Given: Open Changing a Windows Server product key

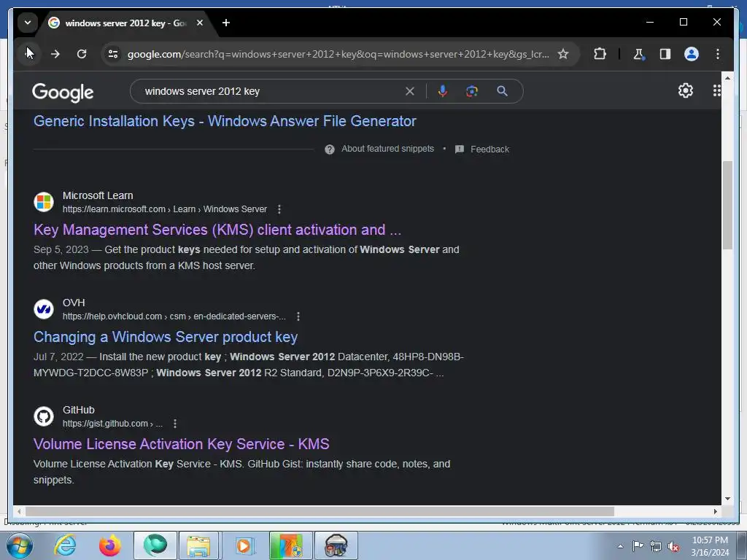Looking at the screenshot, I should click(166, 337).
